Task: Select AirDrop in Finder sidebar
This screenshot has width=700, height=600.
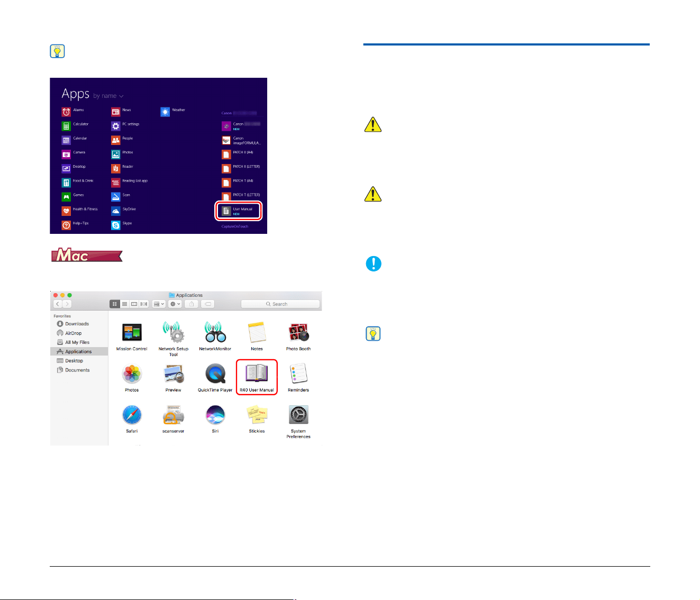Action: pyautogui.click(x=69, y=333)
